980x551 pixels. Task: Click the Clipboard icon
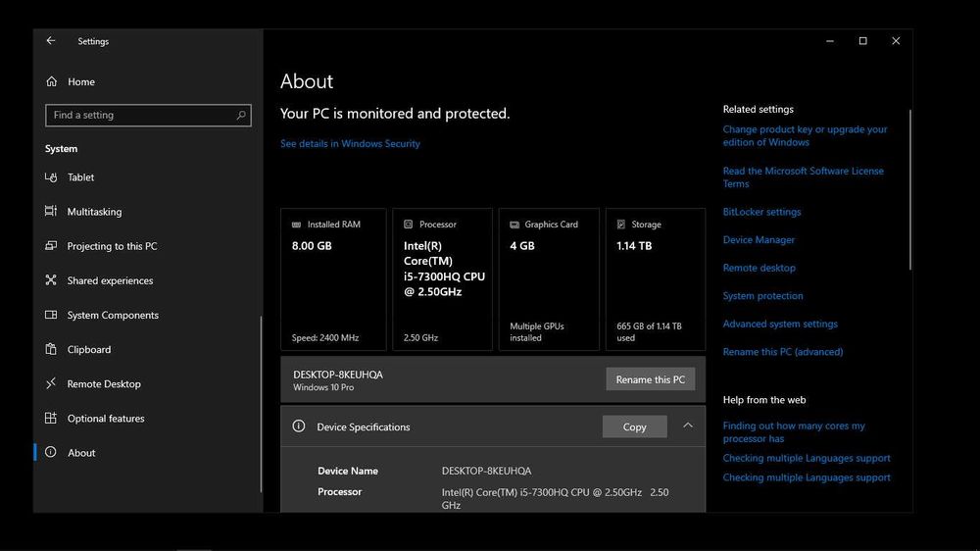click(51, 350)
